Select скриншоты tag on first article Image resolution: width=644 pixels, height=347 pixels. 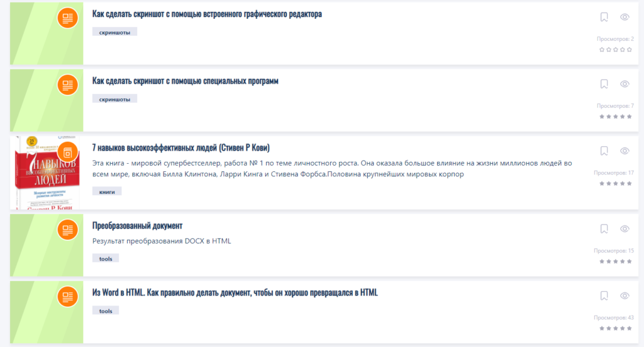coord(114,31)
